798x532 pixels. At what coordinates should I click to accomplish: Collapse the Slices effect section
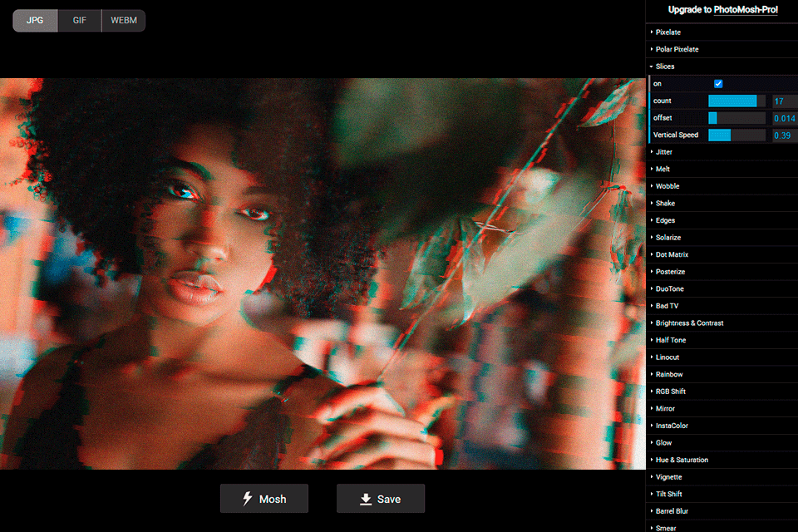(722, 66)
